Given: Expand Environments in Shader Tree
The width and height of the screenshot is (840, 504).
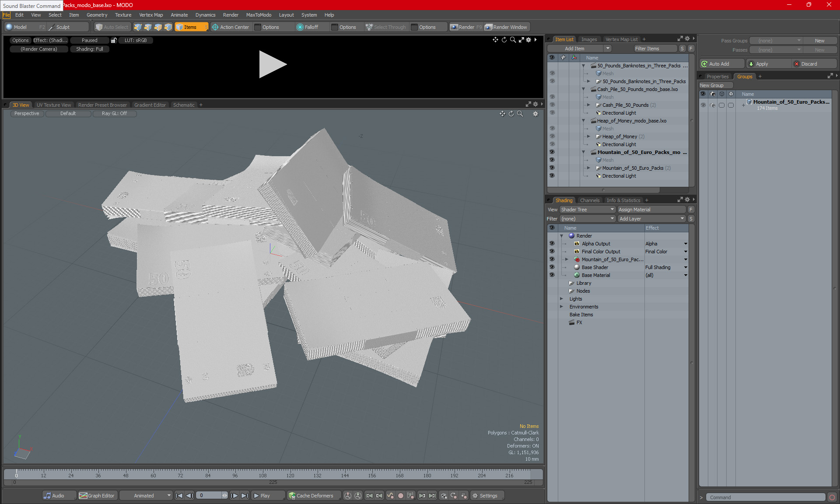Looking at the screenshot, I should pos(562,307).
